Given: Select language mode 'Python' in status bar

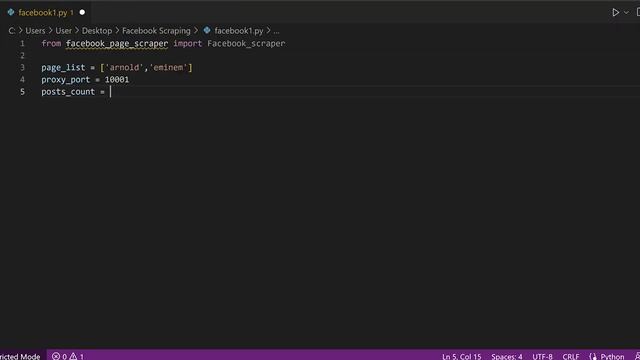Looking at the screenshot, I should click(612, 356).
